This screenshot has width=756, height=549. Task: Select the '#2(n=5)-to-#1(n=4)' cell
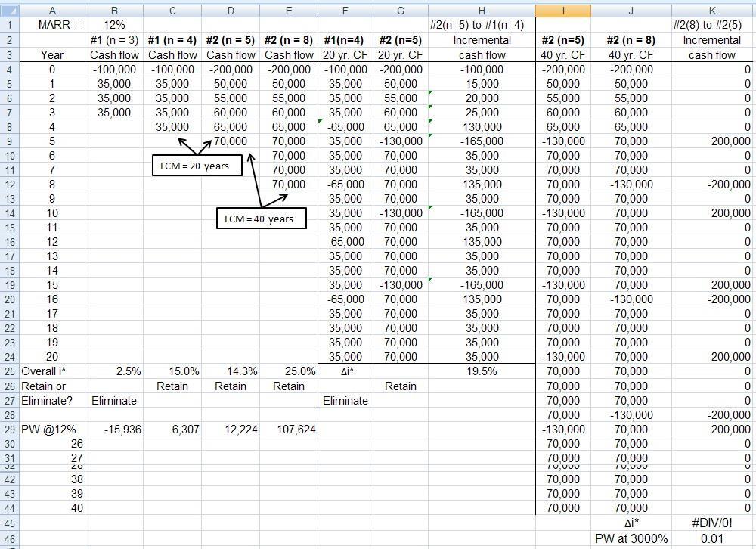(482, 25)
